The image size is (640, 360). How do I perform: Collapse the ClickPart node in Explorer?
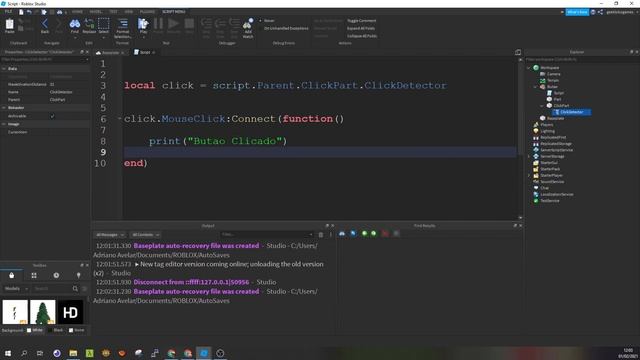542,106
